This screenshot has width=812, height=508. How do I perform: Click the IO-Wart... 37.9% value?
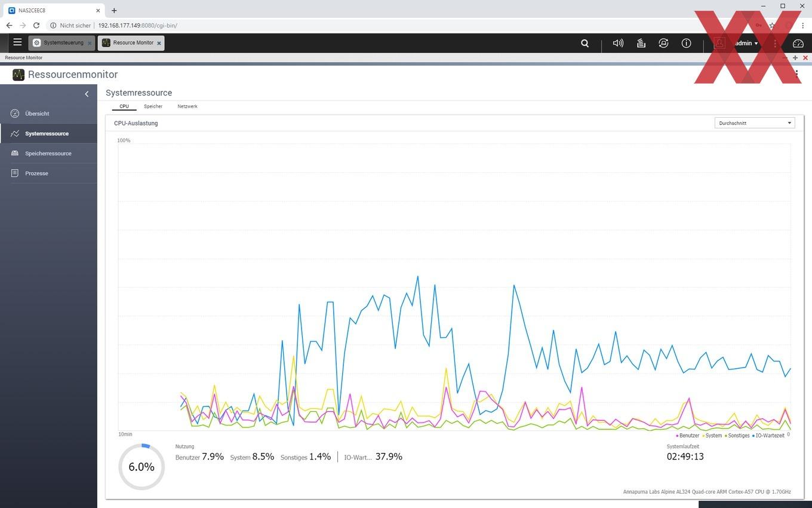tap(373, 457)
